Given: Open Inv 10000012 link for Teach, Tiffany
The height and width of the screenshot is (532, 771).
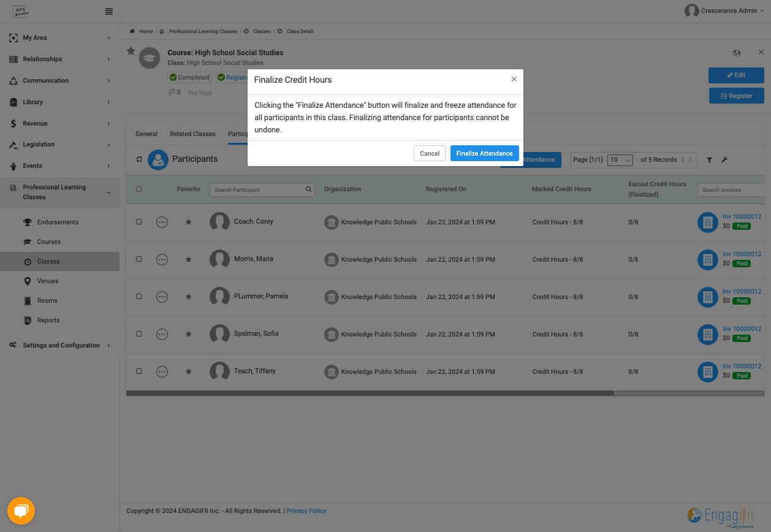Looking at the screenshot, I should tap(742, 366).
